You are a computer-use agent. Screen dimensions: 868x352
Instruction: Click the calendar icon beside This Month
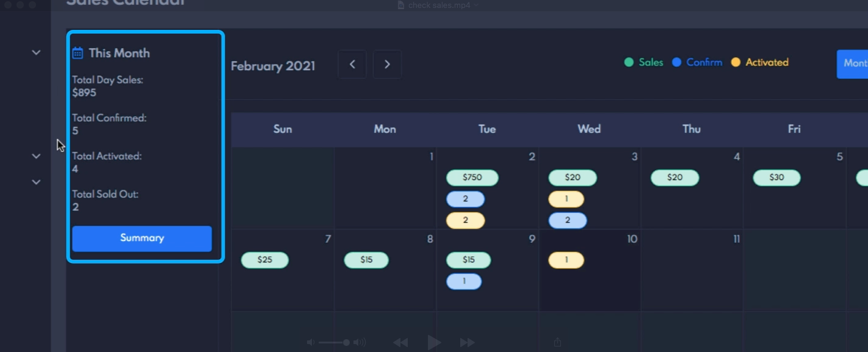(x=78, y=53)
